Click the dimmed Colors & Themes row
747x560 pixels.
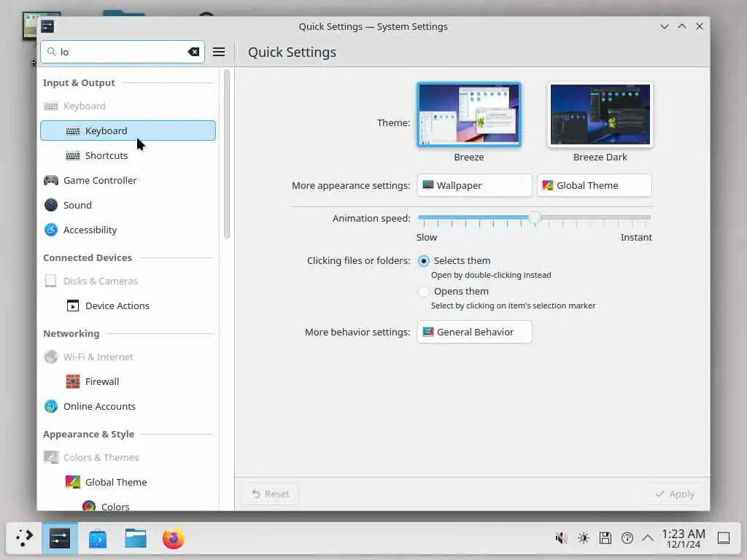point(128,457)
